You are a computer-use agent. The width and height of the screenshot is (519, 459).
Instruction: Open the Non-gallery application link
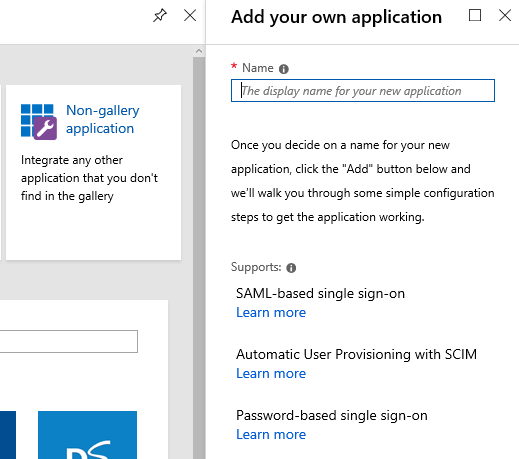103,119
